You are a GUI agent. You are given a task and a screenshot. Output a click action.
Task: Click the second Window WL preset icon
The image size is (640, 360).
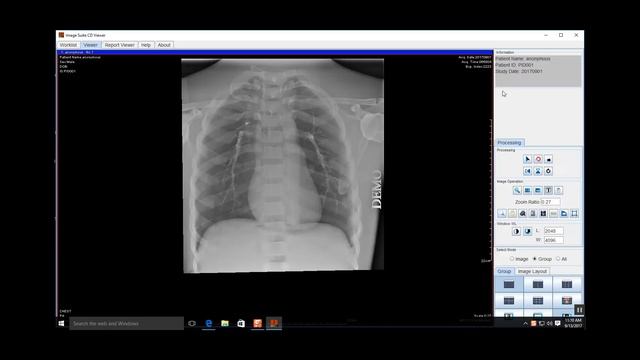[528, 231]
